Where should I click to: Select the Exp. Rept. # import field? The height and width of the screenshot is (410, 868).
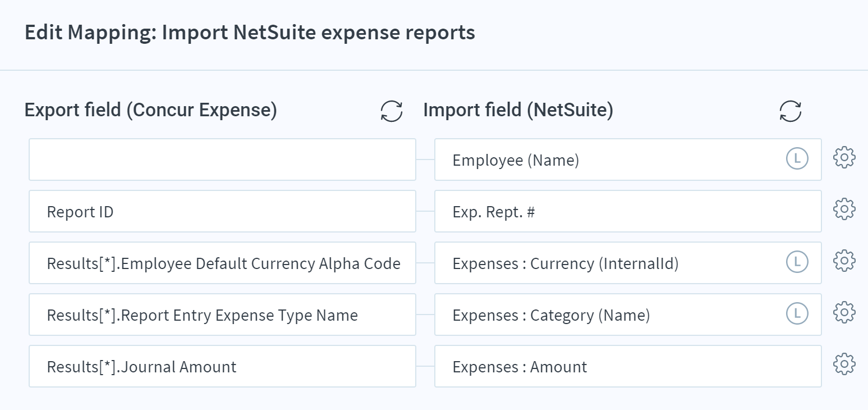point(628,211)
